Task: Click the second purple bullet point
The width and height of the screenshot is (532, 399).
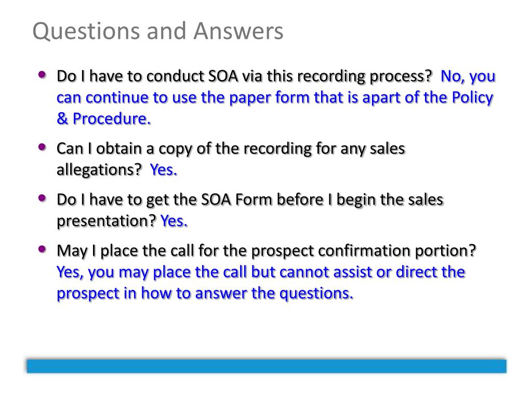Action: coord(42,147)
